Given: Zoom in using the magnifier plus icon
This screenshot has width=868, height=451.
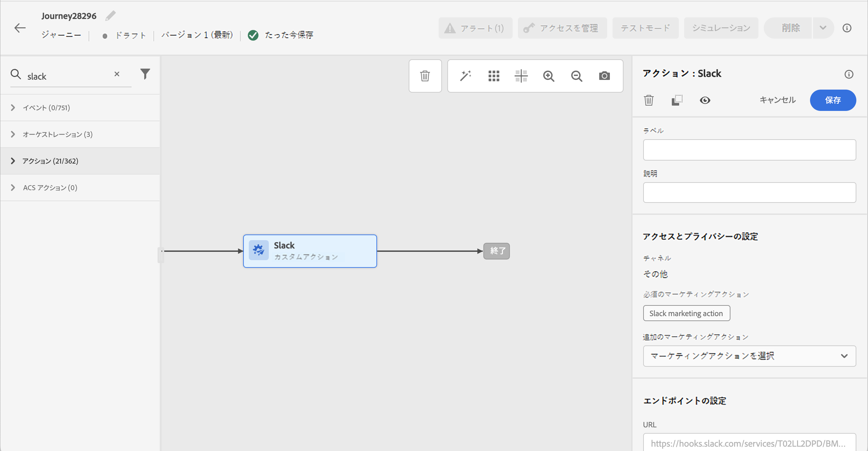Looking at the screenshot, I should 549,76.
